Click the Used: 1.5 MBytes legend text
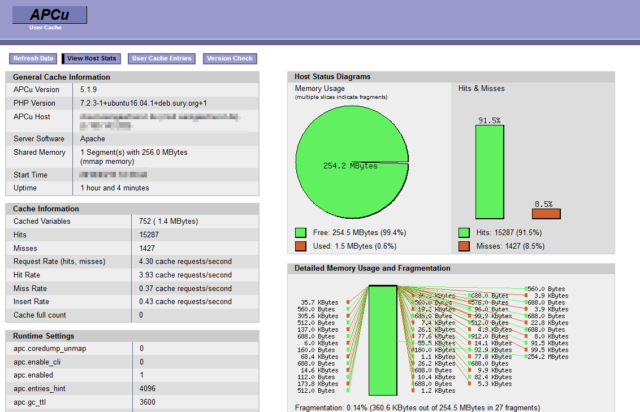The image size is (640, 412). point(355,246)
